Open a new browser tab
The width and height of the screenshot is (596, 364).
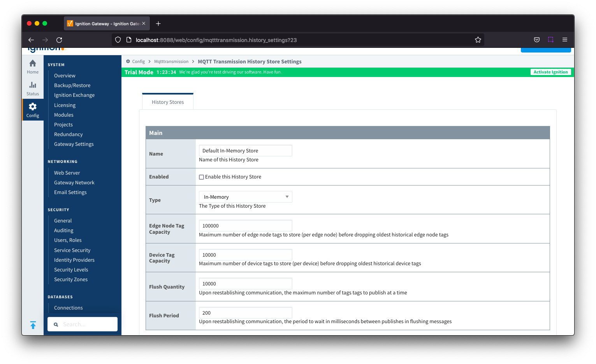158,24
